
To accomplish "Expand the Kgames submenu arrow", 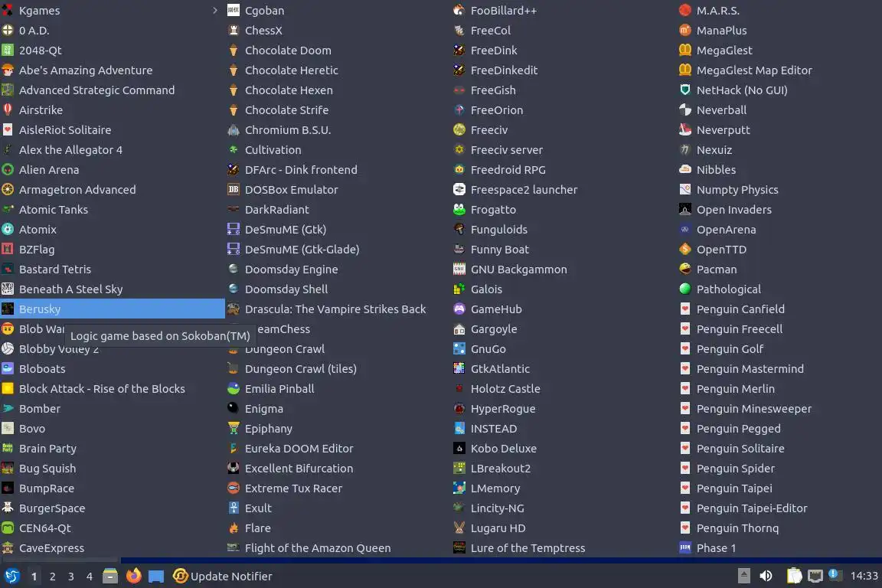I will coord(215,10).
